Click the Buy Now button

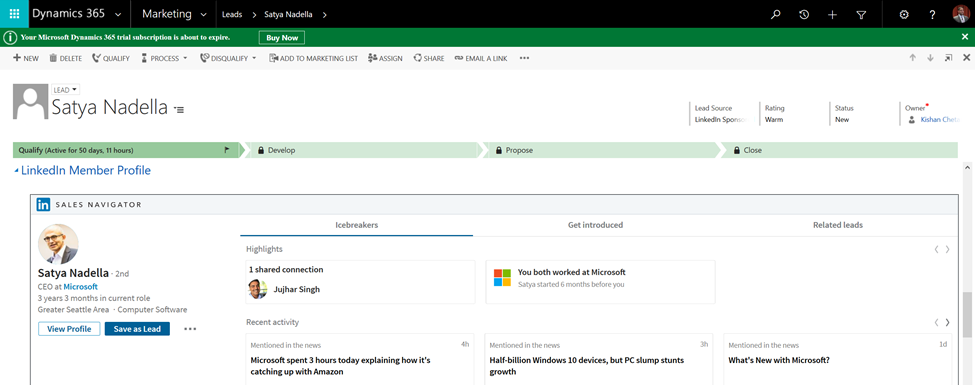282,38
